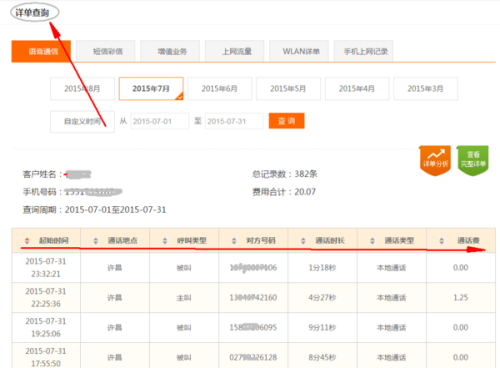Select the 2015年3月 month button
Viewport: 500px width, 368px height.
tap(426, 89)
